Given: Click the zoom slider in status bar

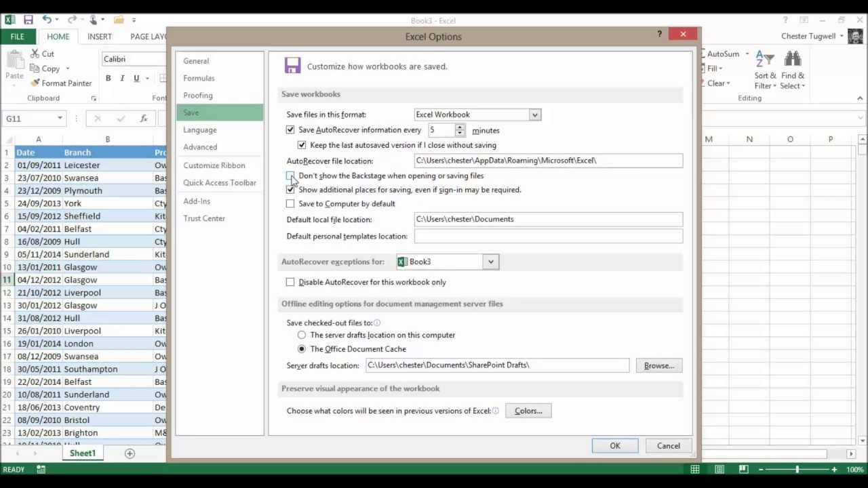Looking at the screenshot, I should 797,469.
